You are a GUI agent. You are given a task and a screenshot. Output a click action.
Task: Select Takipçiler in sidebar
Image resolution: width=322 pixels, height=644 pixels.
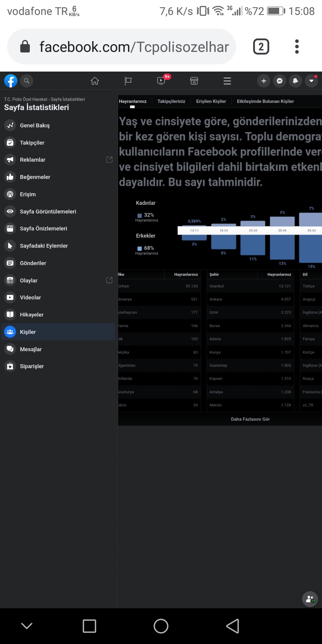[58, 143]
